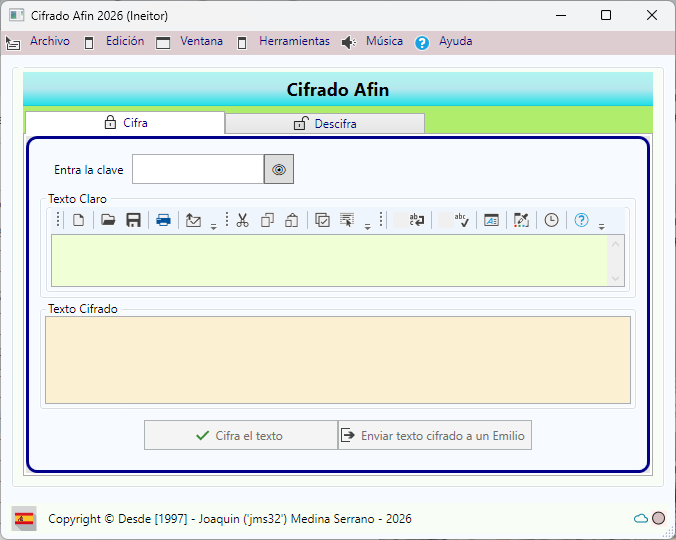676x540 pixels.
Task: Expand the overflow arrow after the select icon
Action: click(367, 227)
